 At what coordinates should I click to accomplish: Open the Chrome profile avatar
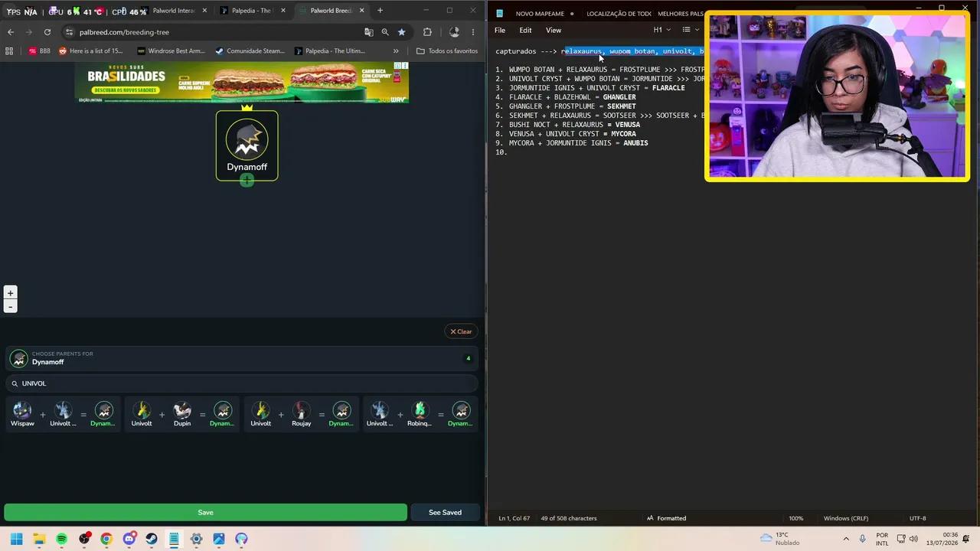[x=454, y=32]
